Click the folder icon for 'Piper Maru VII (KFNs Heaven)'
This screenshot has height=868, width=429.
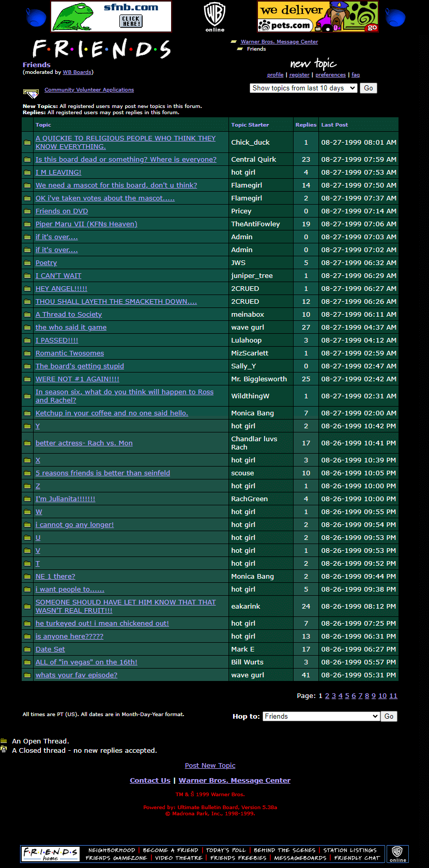(27, 224)
